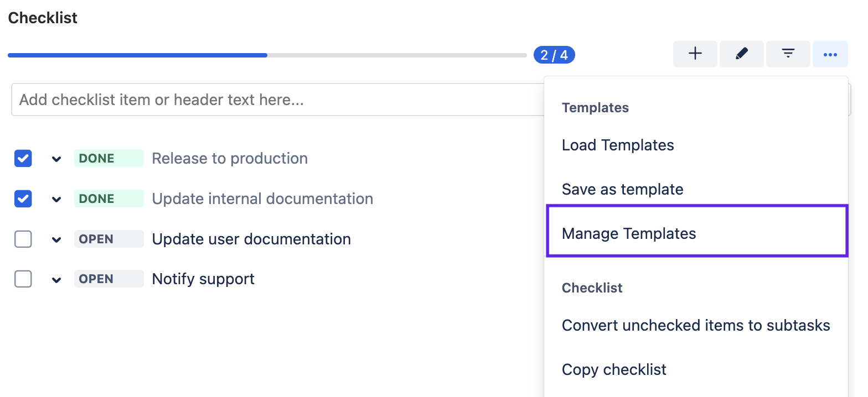Expand chevron beside Update user documentation
This screenshot has height=397, width=868.
point(56,240)
